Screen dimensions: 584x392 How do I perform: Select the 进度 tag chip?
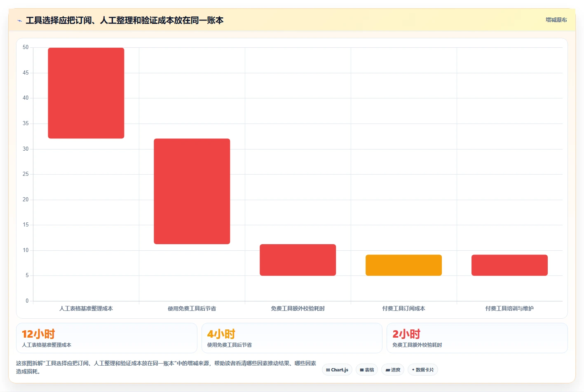393,370
